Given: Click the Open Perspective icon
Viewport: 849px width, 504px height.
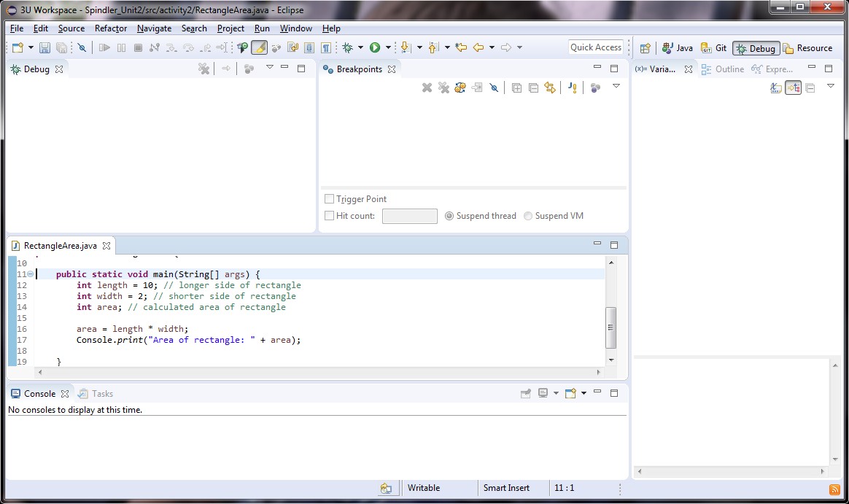Looking at the screenshot, I should 645,48.
